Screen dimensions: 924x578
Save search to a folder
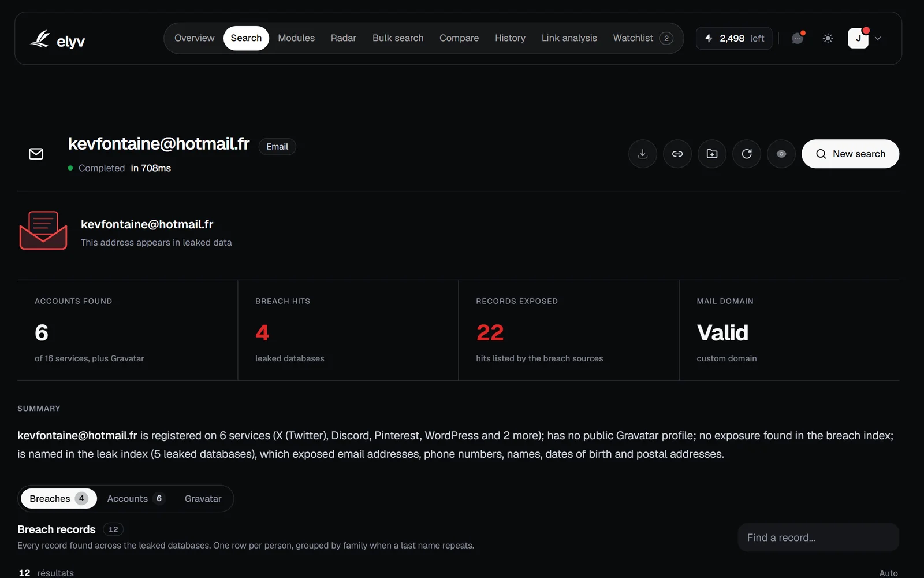tap(712, 154)
